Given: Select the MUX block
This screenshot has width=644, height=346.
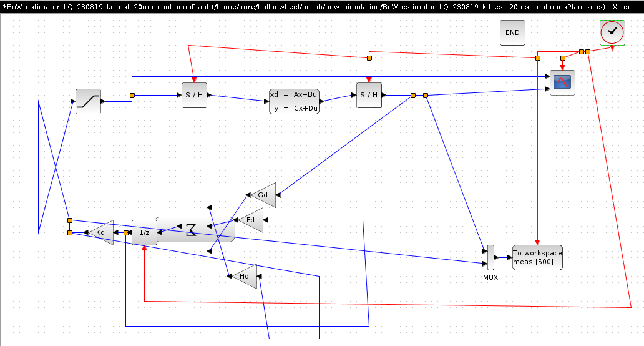Looking at the screenshot, I should (490, 258).
